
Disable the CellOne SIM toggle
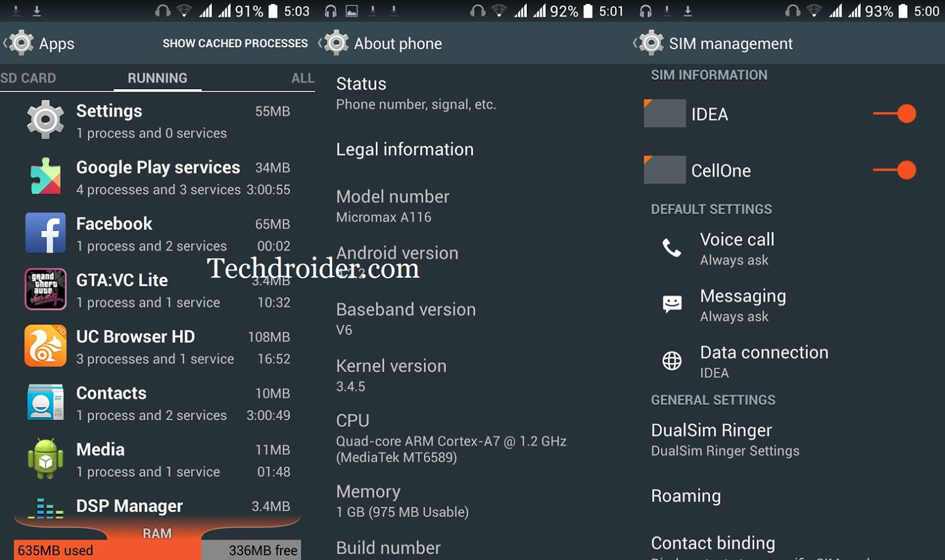tap(895, 170)
